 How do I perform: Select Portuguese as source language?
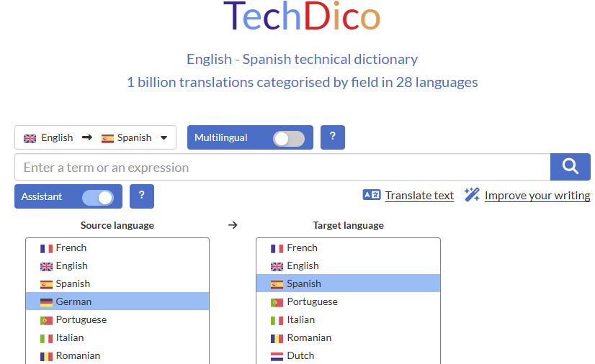[x=117, y=319]
